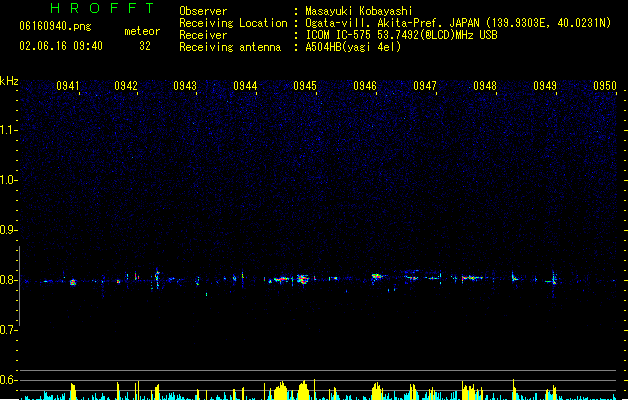Click time marker 0947
629x400 pixels.
click(425, 86)
